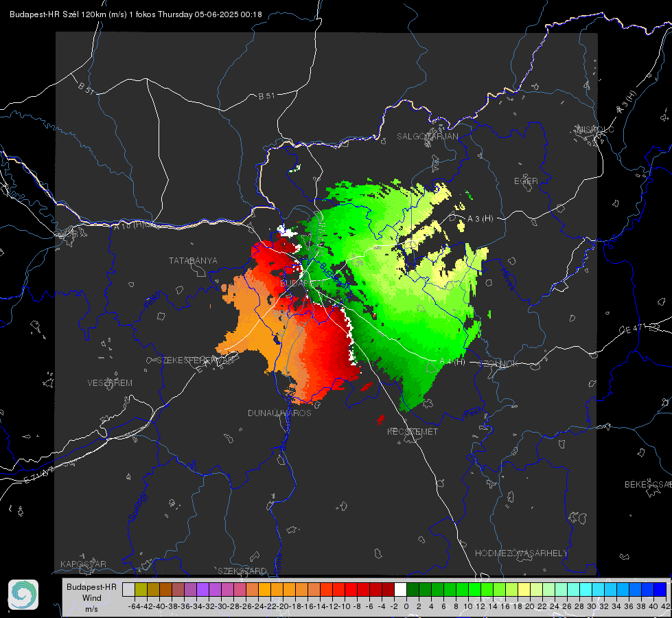Click the -8 value on the legend scale

[356, 606]
